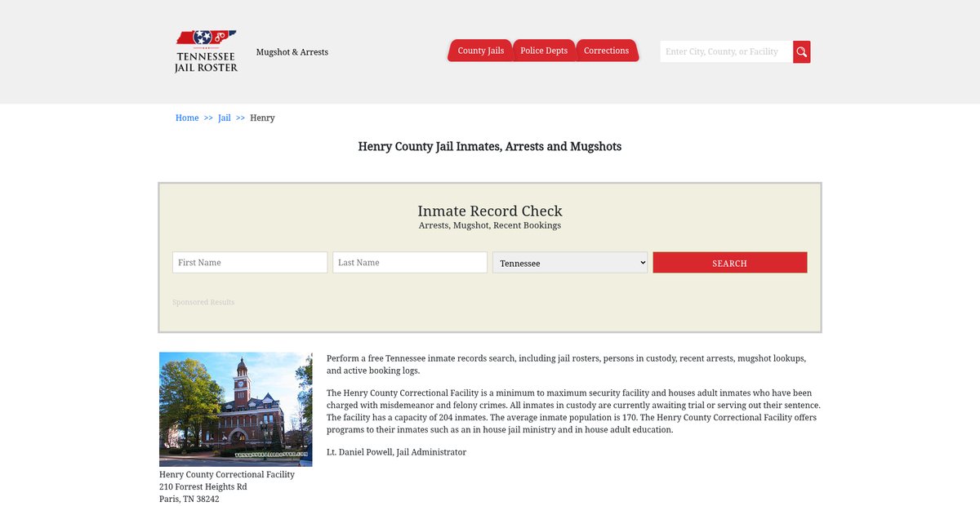Open the County Jails tab
The width and height of the screenshot is (980, 506).
coord(480,51)
